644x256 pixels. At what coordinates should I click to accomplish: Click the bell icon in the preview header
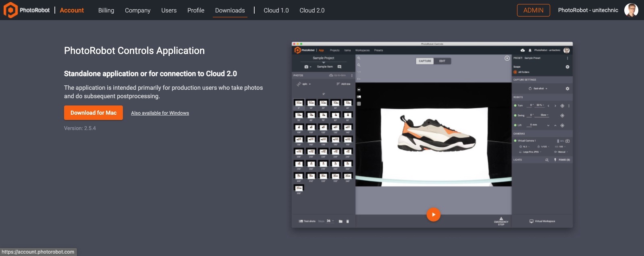pos(530,50)
